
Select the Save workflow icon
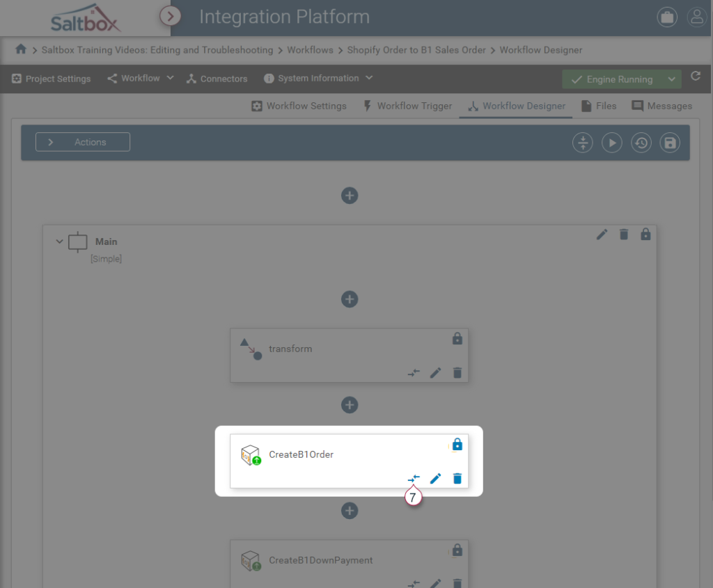point(669,142)
